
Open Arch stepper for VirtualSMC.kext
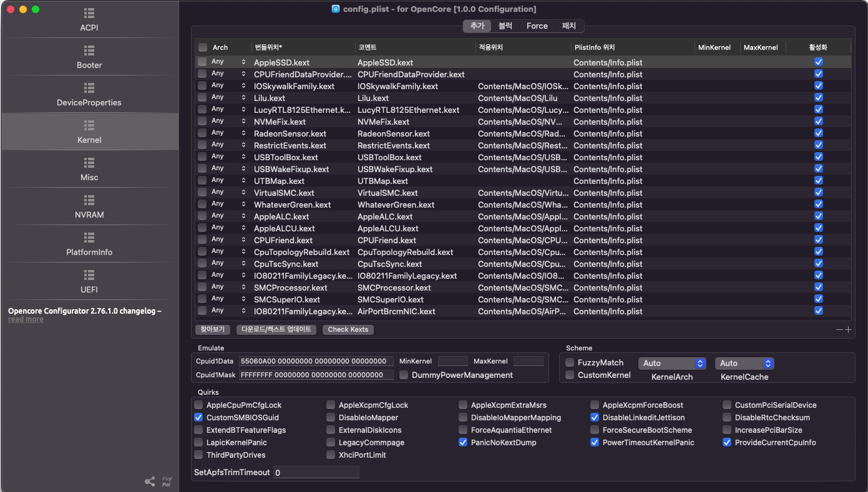point(244,193)
